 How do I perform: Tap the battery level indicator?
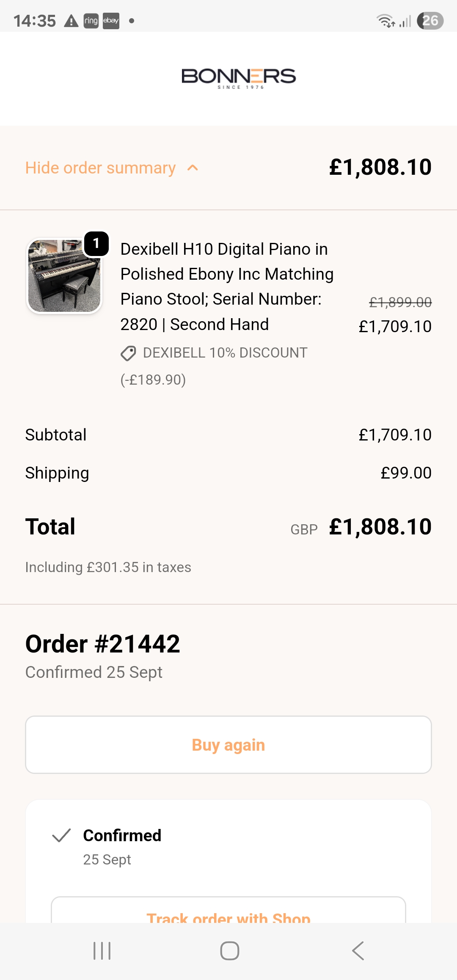pos(430,21)
